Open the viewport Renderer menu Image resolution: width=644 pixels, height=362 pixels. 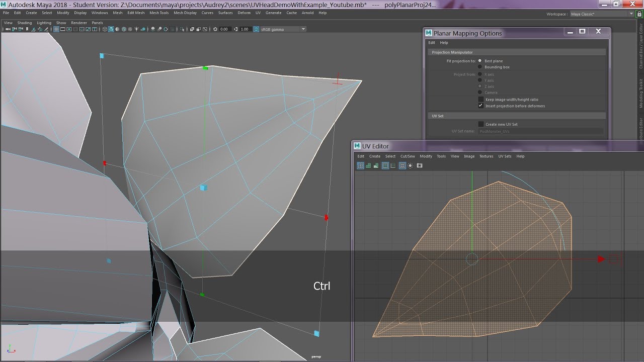79,23
